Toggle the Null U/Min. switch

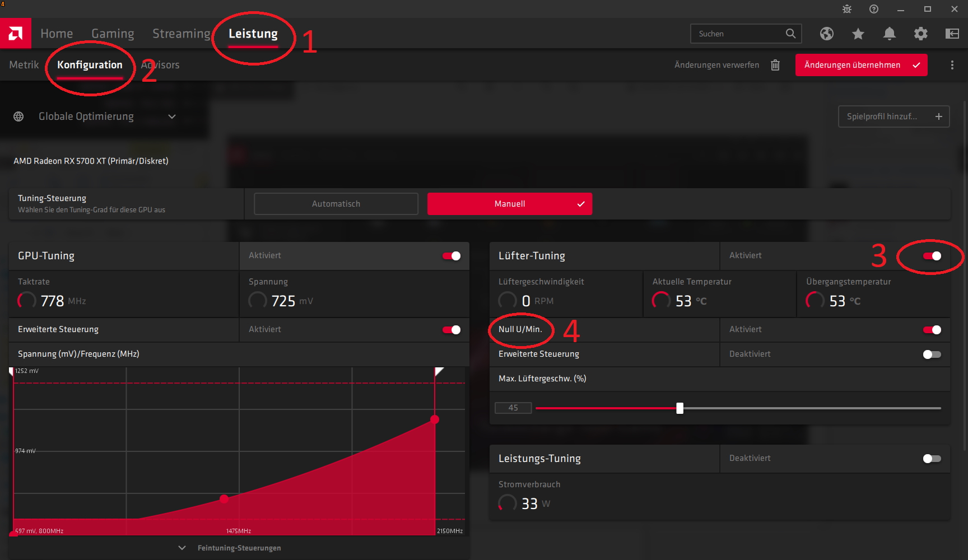(x=932, y=330)
